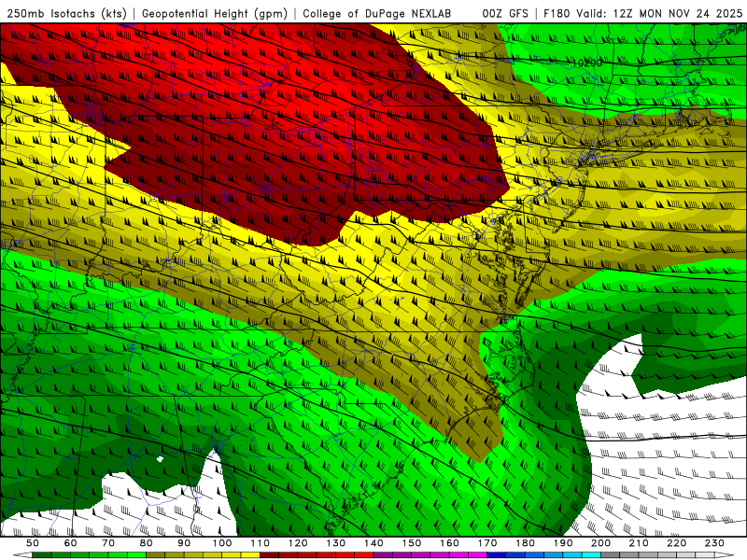Viewport: 747px width, 560px height.
Task: Click the 150 value on color scale
Action: (x=412, y=543)
